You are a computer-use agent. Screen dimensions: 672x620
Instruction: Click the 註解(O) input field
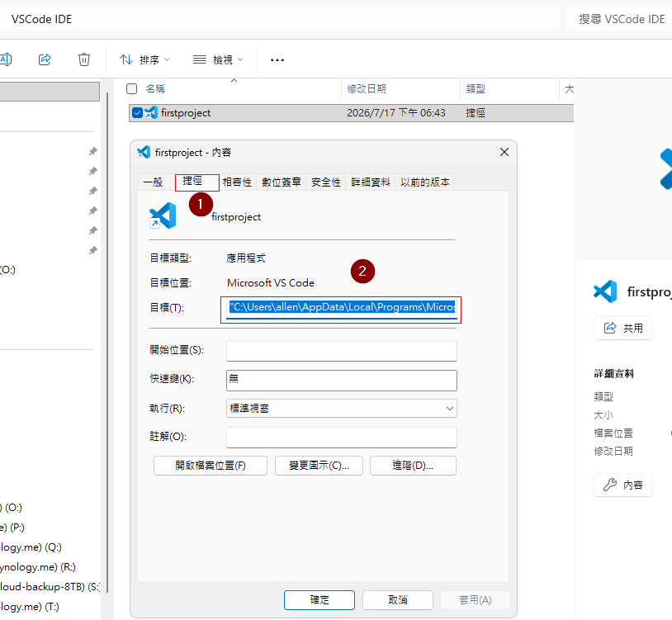pos(342,437)
